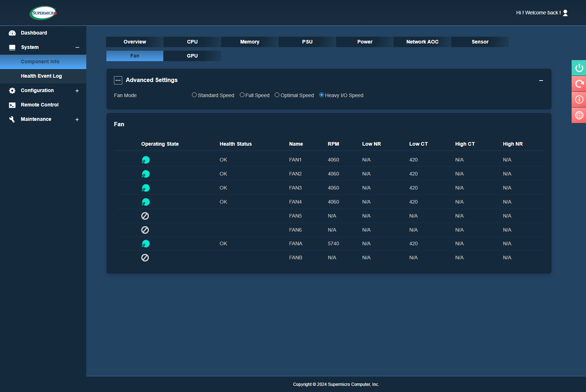Select Optimal Speed fan mode
The width and height of the screenshot is (586, 392).
277,95
